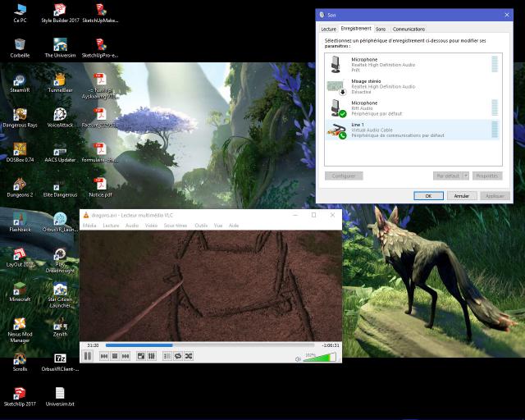Seek on the VLC playback progress bar
525x420 pixels.
(x=210, y=345)
